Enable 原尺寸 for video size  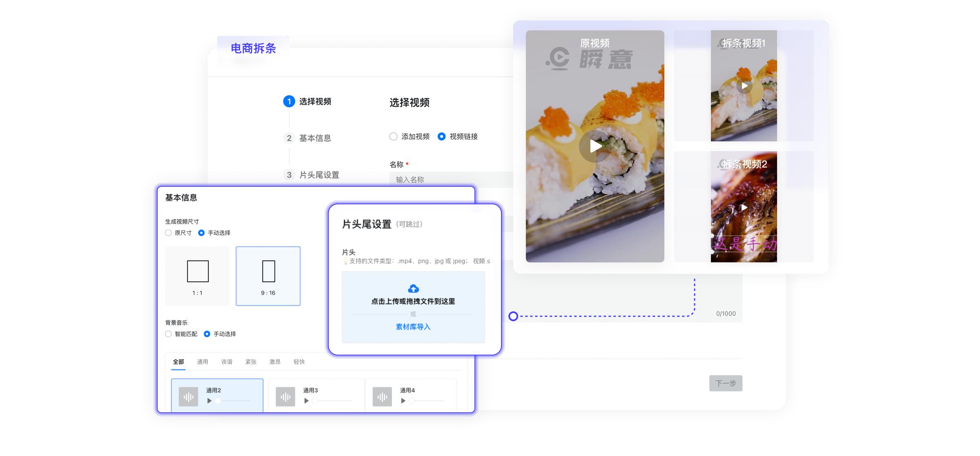168,233
